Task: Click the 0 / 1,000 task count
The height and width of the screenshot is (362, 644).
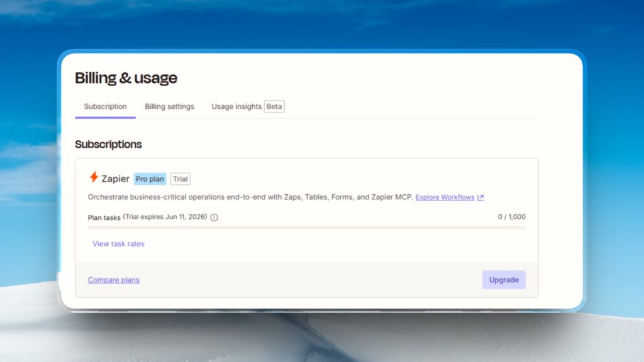Action: point(511,217)
